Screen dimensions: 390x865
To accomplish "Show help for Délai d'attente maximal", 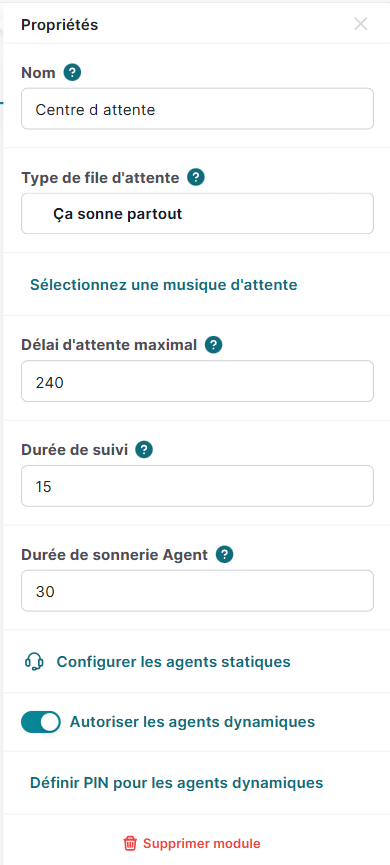I will click(x=213, y=345).
